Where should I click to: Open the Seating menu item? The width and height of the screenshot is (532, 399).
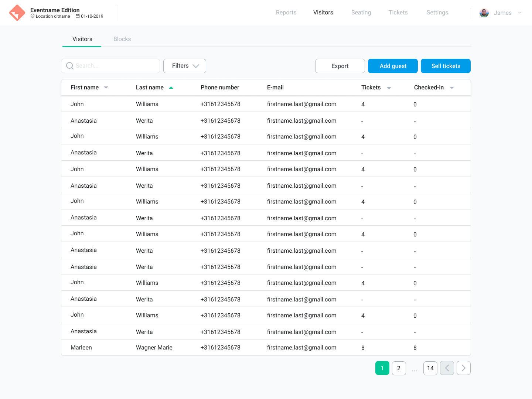click(x=361, y=13)
